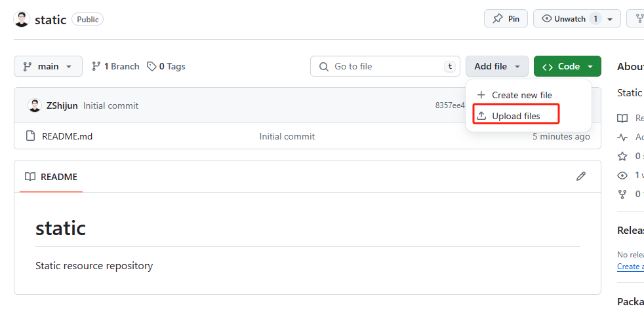Screen dimensions: 644x317
Task: Click the static heading in the README
Action: 60,228
